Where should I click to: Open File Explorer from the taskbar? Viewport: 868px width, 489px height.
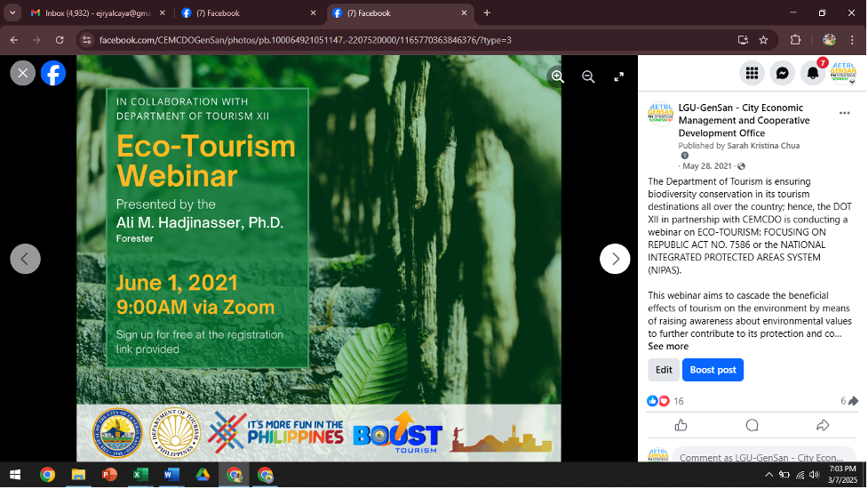click(78, 475)
